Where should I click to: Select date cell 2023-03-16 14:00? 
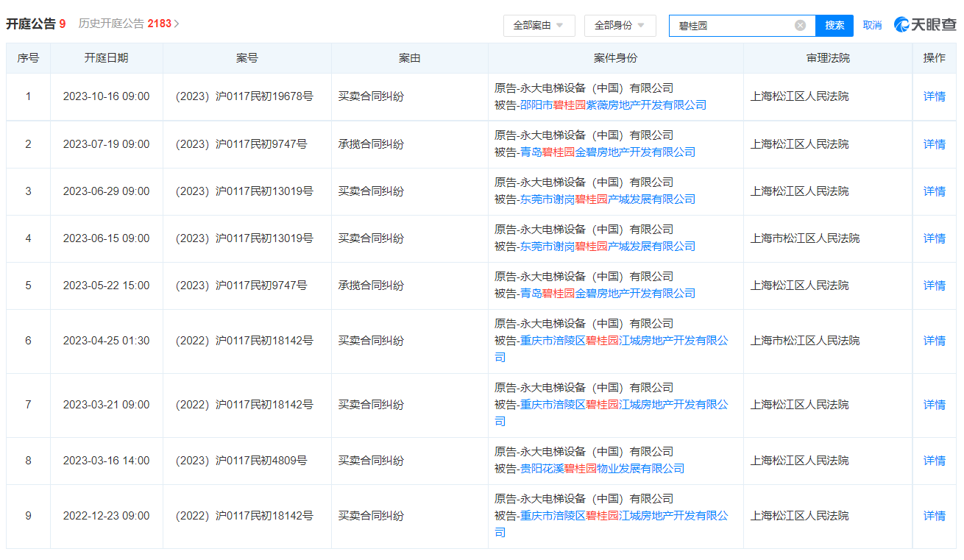point(106,461)
